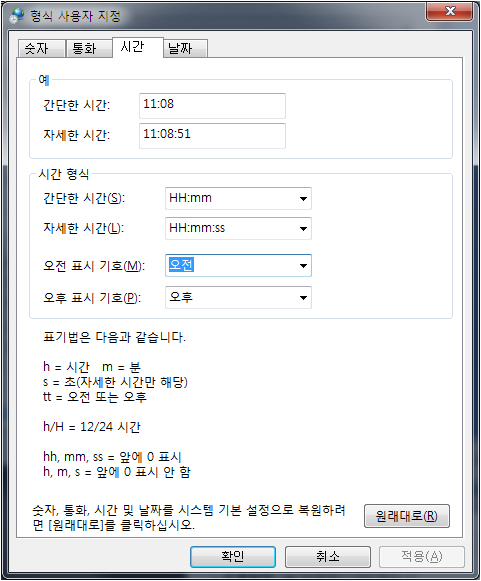Click the line s = 초(자세한 시간만 해당)
The image size is (481, 581).
click(115, 382)
